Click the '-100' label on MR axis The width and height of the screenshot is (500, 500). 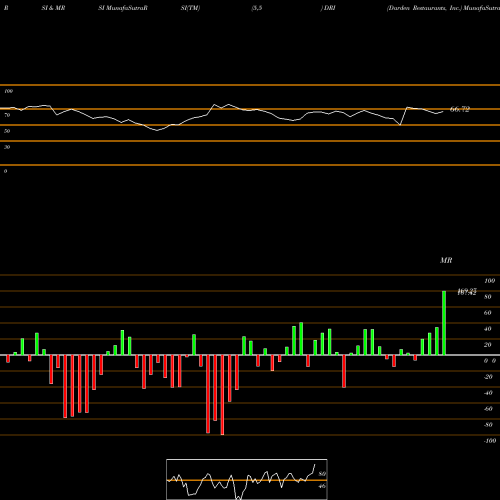pos(490,441)
